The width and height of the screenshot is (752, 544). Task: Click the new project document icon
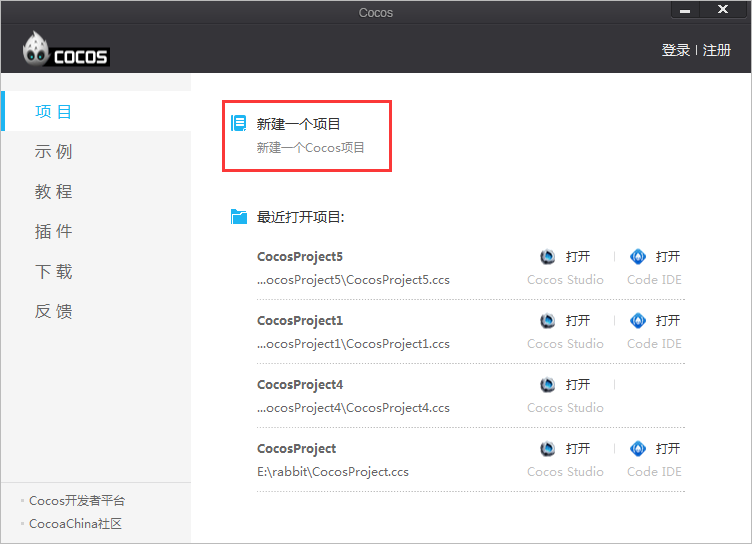point(238,123)
